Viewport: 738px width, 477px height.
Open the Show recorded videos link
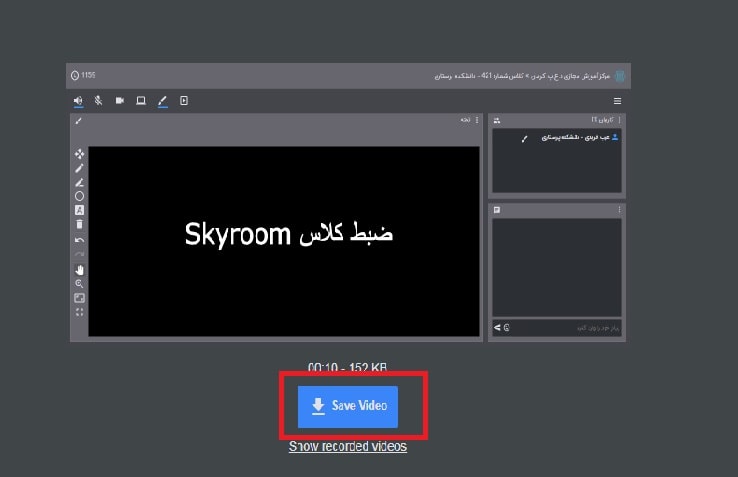point(348,446)
